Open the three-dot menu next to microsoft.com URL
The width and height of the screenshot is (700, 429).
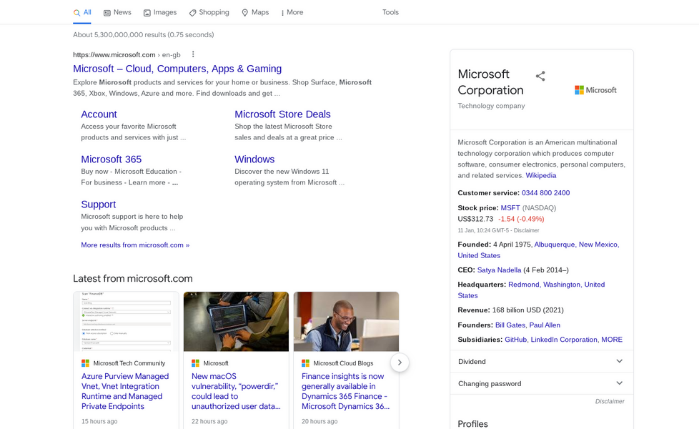(193, 54)
